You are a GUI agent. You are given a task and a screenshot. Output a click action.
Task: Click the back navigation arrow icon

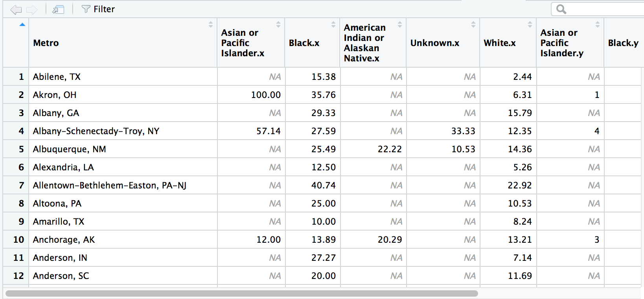[16, 9]
